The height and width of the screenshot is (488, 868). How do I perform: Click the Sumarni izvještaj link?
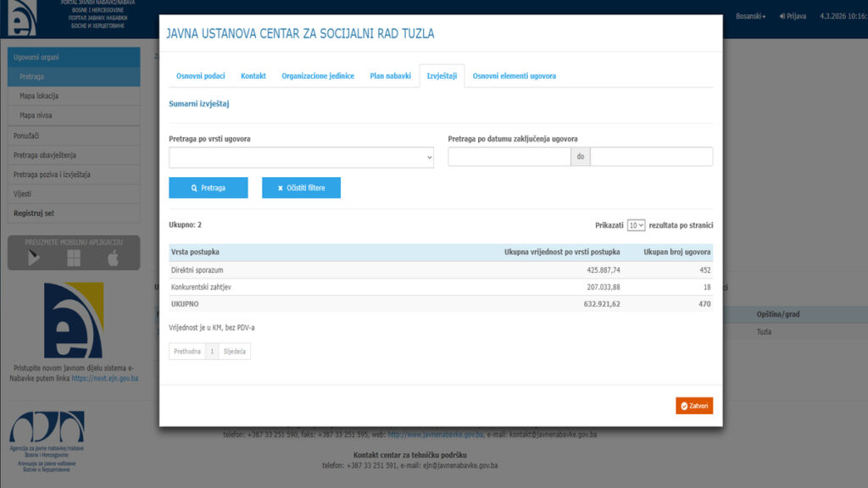pos(199,104)
